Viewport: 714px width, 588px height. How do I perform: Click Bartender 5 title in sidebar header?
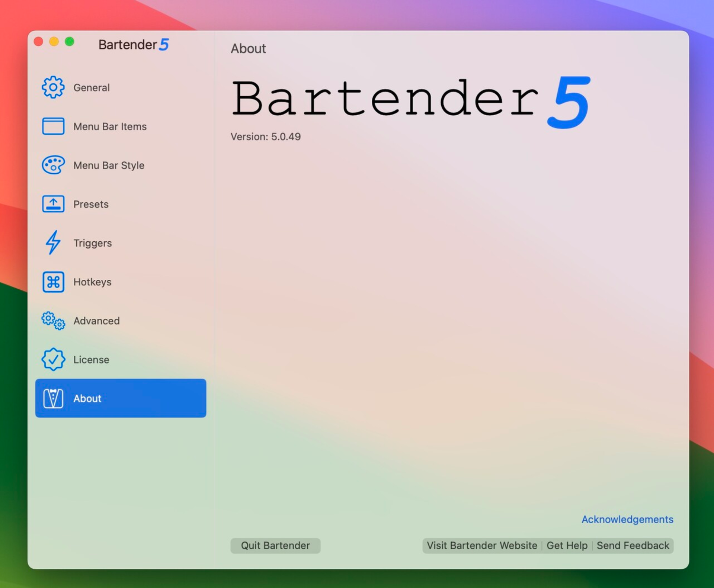pyautogui.click(x=134, y=44)
